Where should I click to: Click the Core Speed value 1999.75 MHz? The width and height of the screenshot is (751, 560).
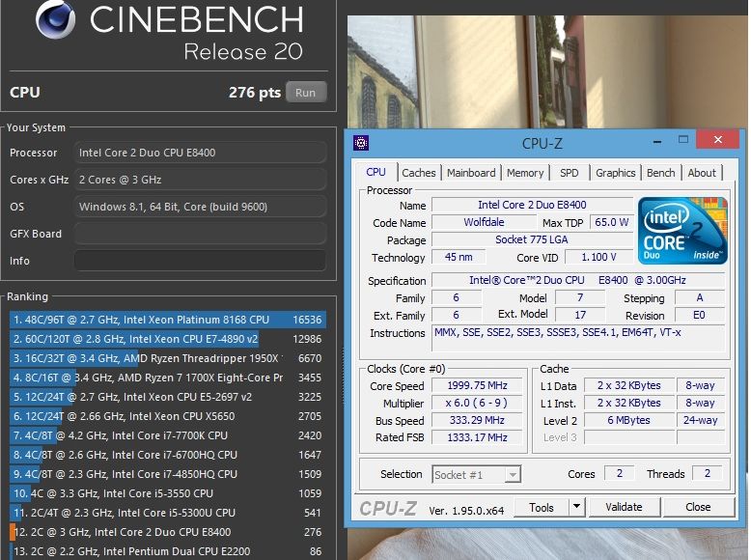(x=477, y=385)
